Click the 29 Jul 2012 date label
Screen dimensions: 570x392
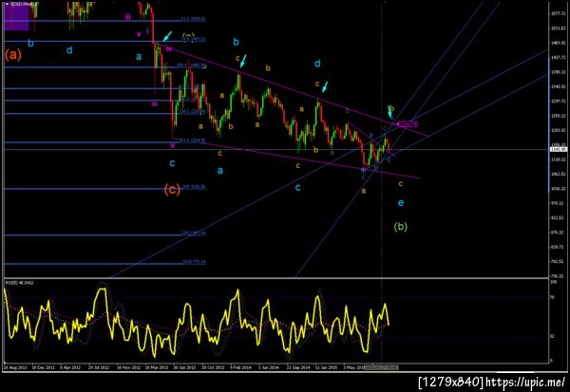(x=99, y=367)
